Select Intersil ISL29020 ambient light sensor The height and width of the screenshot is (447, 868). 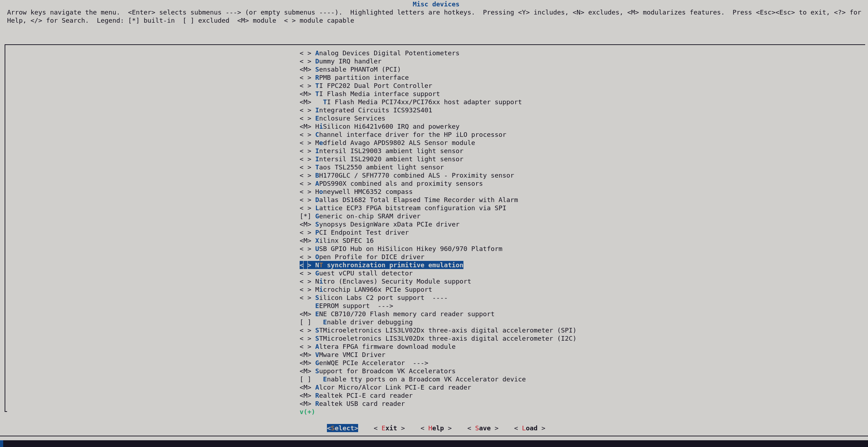[381, 159]
